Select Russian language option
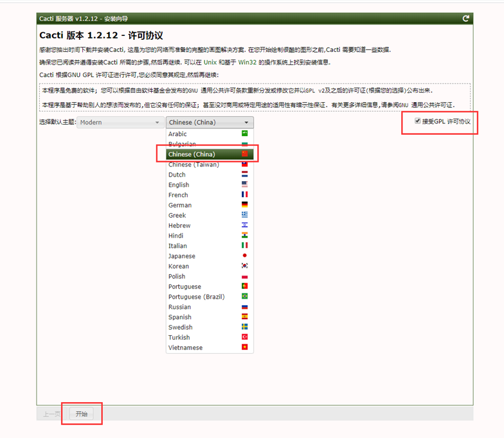This screenshot has width=504, height=438. pos(210,307)
